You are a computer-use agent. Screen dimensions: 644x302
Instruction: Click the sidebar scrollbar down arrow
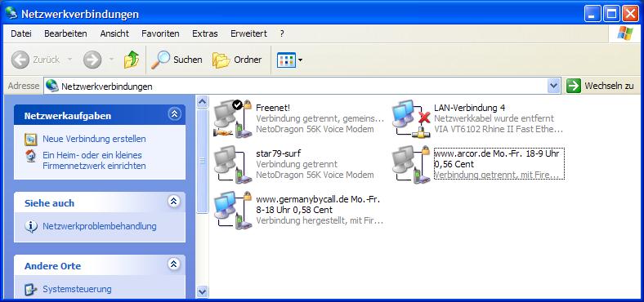tap(202, 291)
